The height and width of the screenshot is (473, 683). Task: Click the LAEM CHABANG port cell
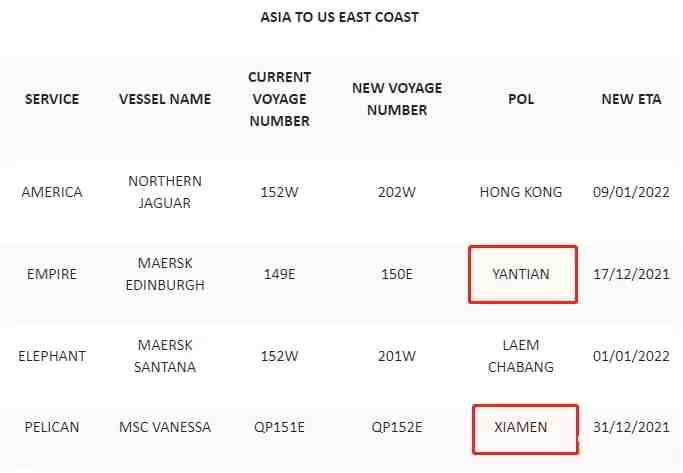tap(521, 356)
